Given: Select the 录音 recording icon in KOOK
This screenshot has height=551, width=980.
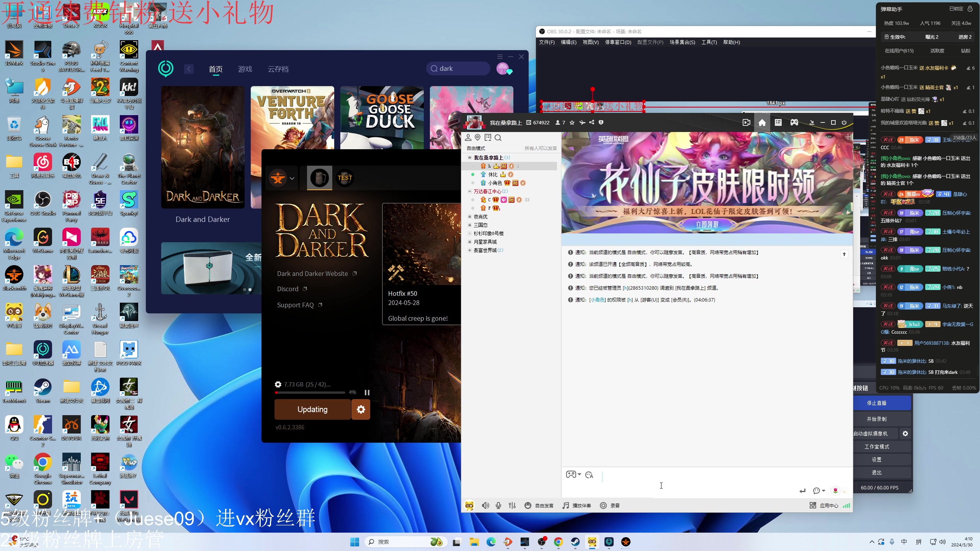Looking at the screenshot, I should 609,505.
